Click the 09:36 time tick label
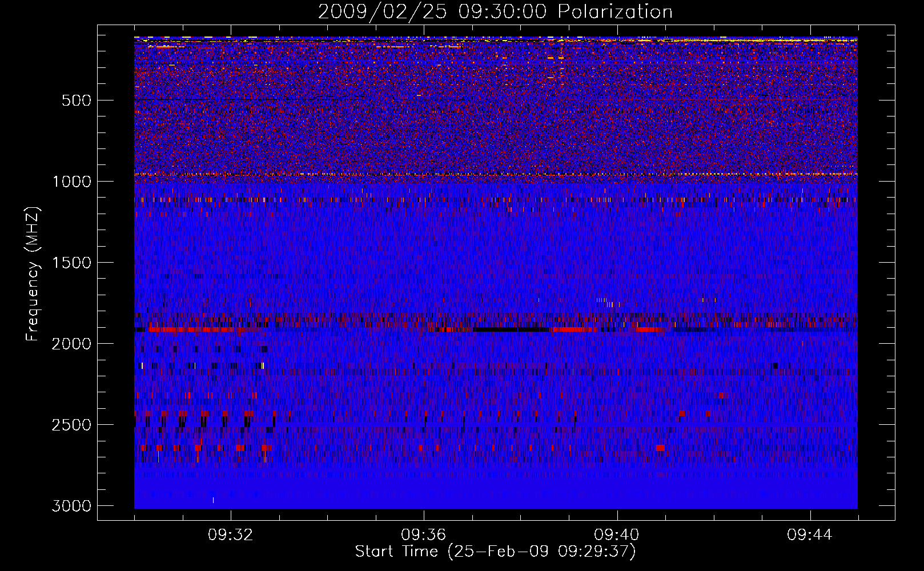The height and width of the screenshot is (571, 924). point(424,535)
